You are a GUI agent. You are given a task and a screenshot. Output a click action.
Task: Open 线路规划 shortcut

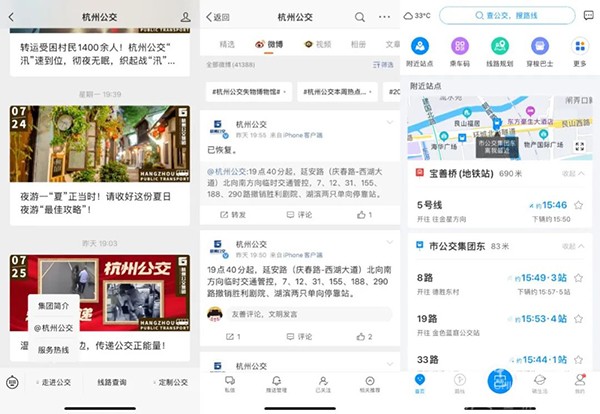tap(500, 52)
